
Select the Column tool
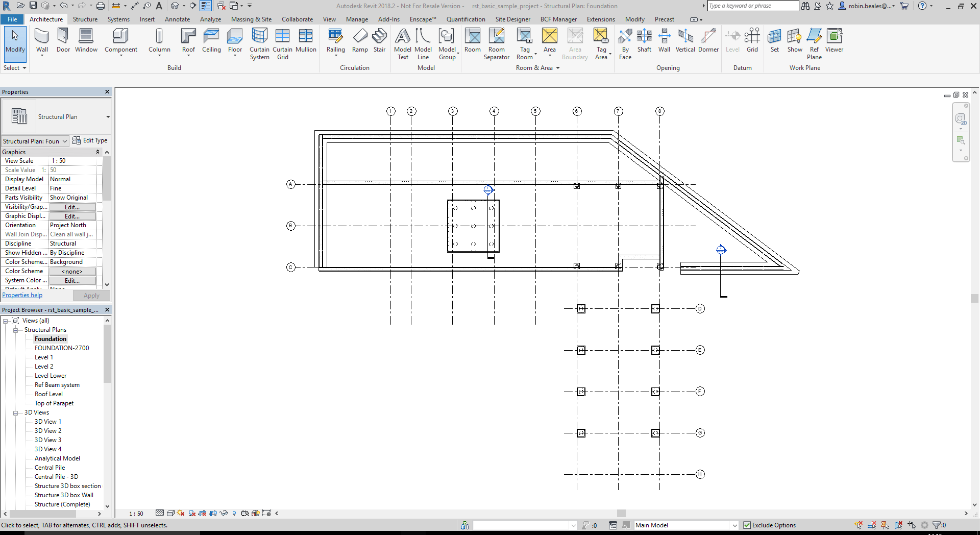[x=159, y=41]
